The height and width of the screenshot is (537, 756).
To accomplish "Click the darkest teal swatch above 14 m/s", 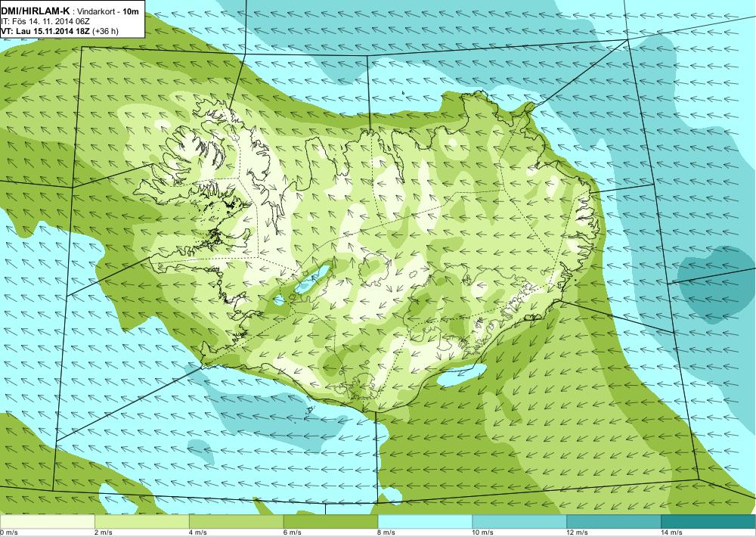I will [x=709, y=522].
